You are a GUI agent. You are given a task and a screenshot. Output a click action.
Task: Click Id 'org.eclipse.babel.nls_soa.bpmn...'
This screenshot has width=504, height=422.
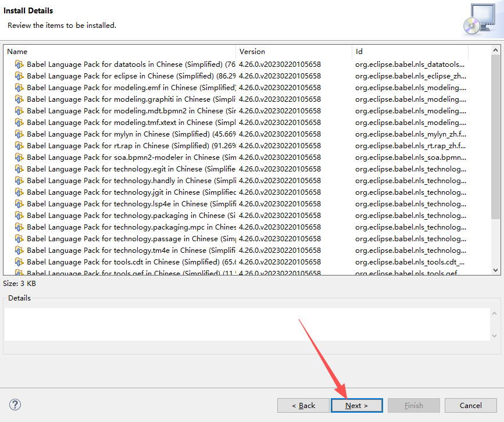[x=410, y=157]
